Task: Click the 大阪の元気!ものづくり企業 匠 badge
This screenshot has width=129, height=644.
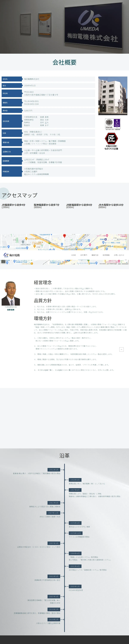Action: click(111, 141)
